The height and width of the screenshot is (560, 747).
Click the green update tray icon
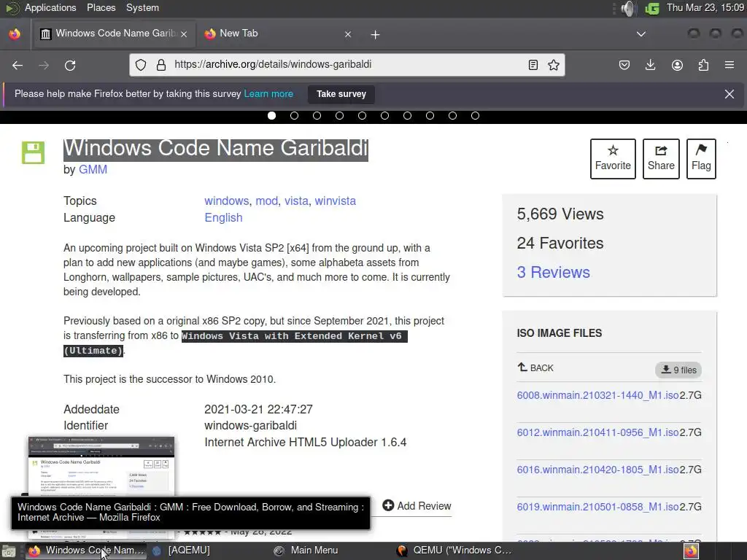651,8
